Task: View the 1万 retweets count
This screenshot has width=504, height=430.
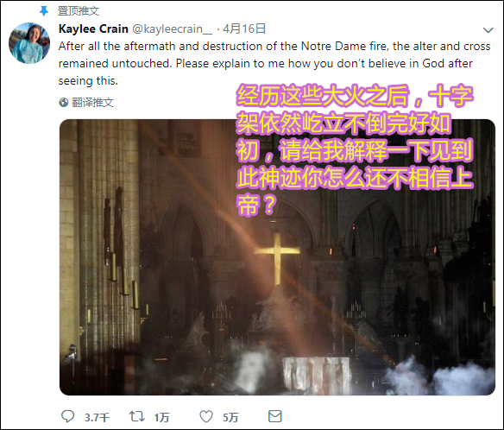Action: pos(161,417)
